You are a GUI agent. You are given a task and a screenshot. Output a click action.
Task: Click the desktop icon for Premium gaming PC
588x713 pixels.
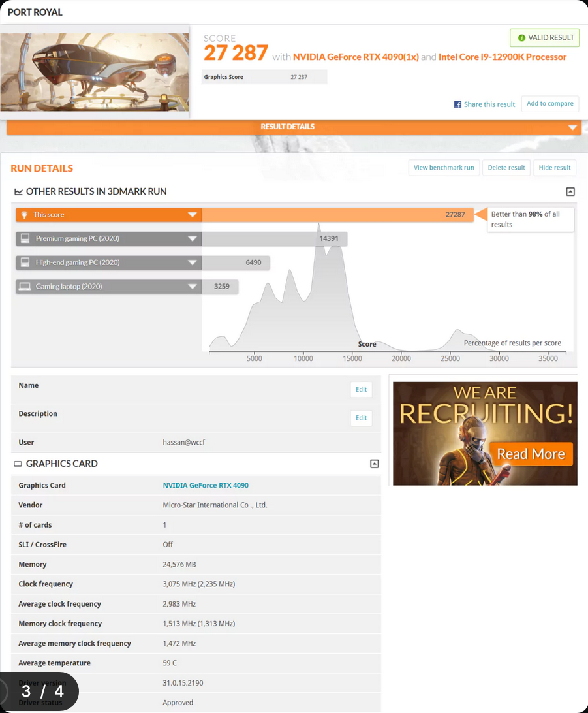25,238
